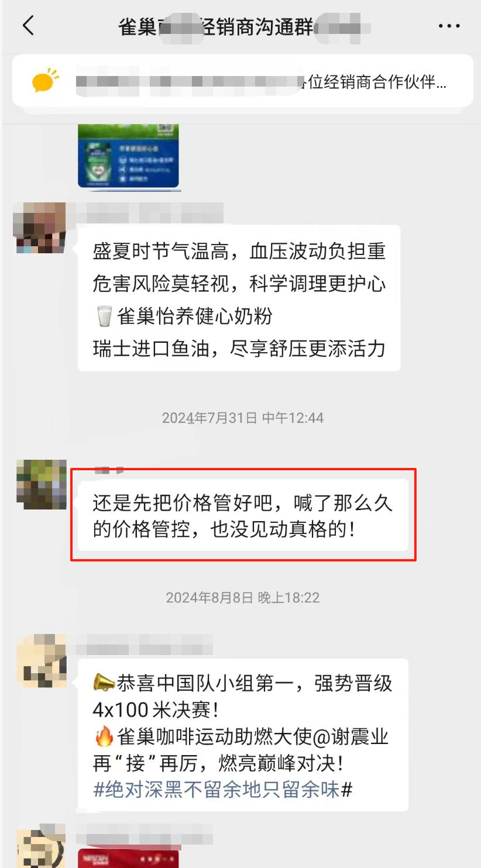Image resolution: width=481 pixels, height=868 pixels.
Task: Tap the fire emoji before 雀巢咖啡
Action: [x=104, y=736]
